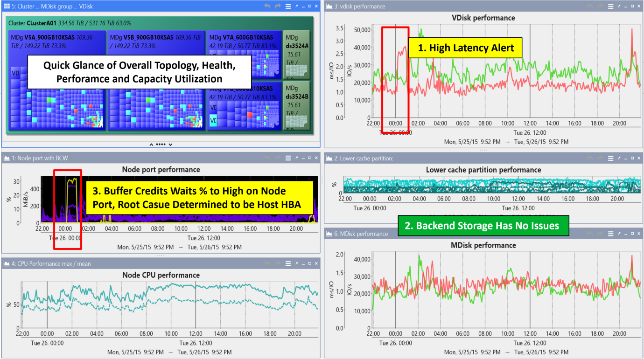Screen dimensions: 644x359
Task: Click the pop-out arrow on the vdisk performance panel
Action: point(619,7)
